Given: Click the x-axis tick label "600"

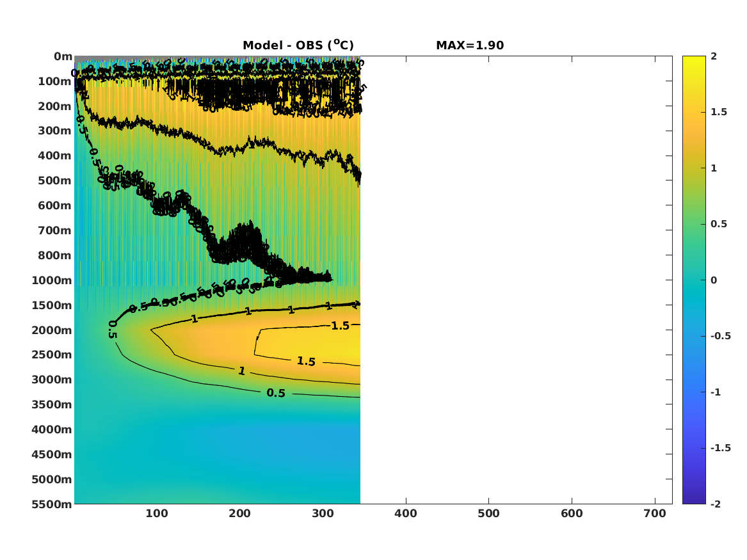Looking at the screenshot, I should 572,514.
